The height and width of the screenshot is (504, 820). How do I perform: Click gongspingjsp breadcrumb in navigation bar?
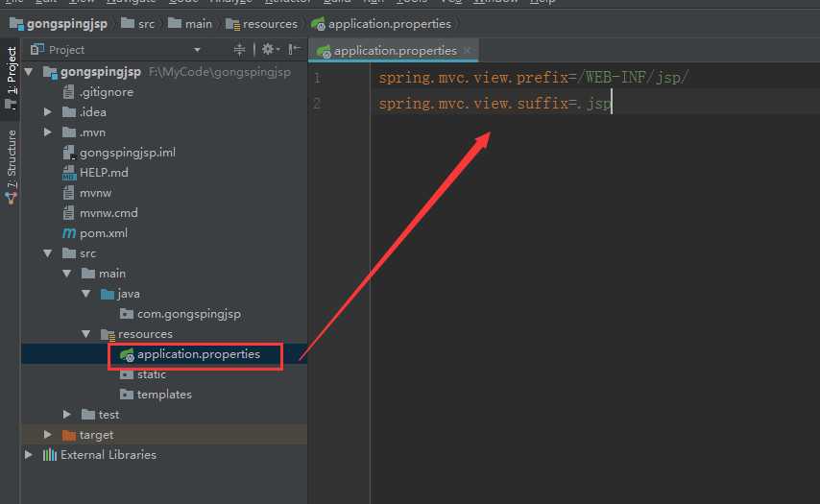59,24
